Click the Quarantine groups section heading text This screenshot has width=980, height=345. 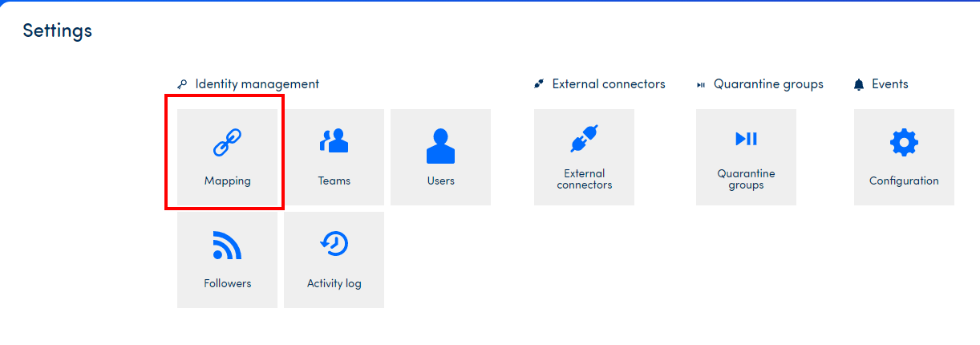coord(768,83)
